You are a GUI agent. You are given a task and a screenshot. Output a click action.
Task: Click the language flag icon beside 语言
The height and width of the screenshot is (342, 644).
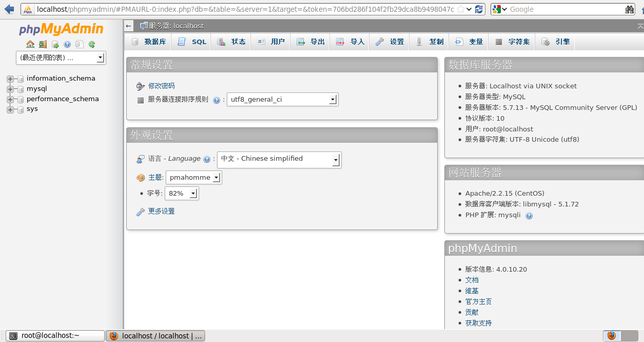tap(141, 159)
